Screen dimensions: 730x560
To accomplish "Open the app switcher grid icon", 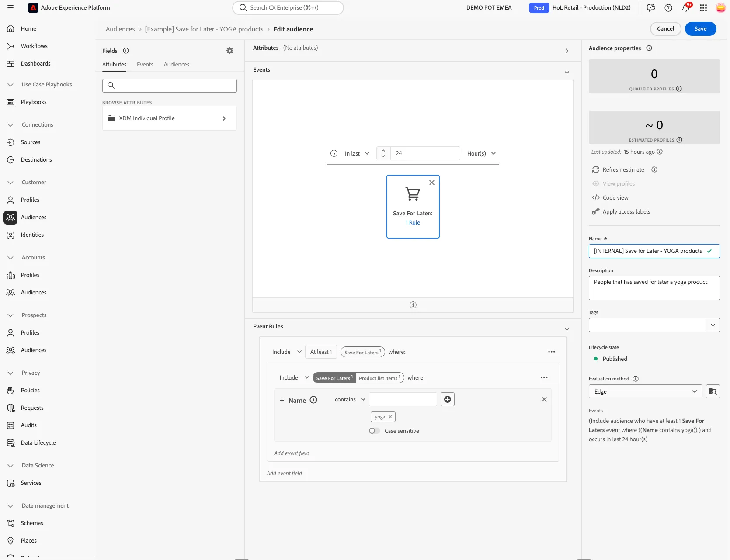I will pyautogui.click(x=703, y=8).
